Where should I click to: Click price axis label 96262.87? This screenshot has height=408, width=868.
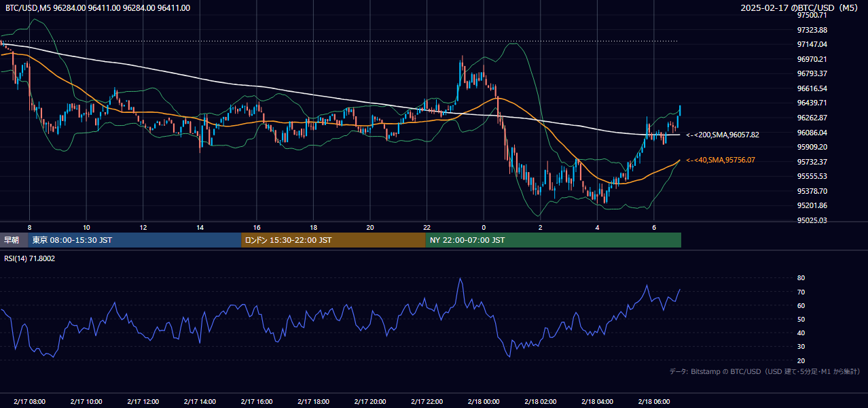(x=812, y=118)
